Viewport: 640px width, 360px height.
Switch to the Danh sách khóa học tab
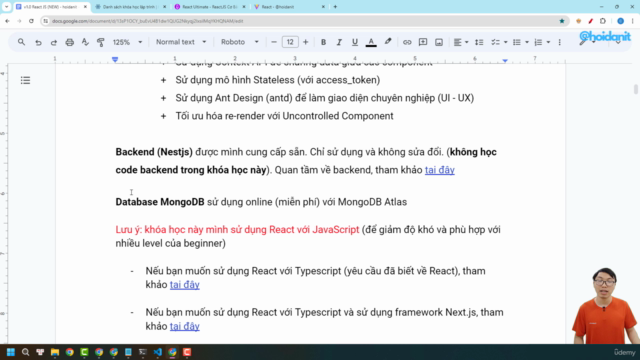point(131,7)
